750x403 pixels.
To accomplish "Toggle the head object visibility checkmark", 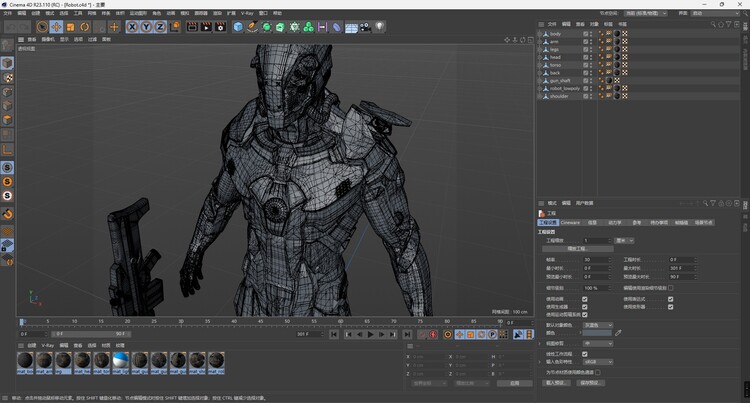I will coord(585,57).
